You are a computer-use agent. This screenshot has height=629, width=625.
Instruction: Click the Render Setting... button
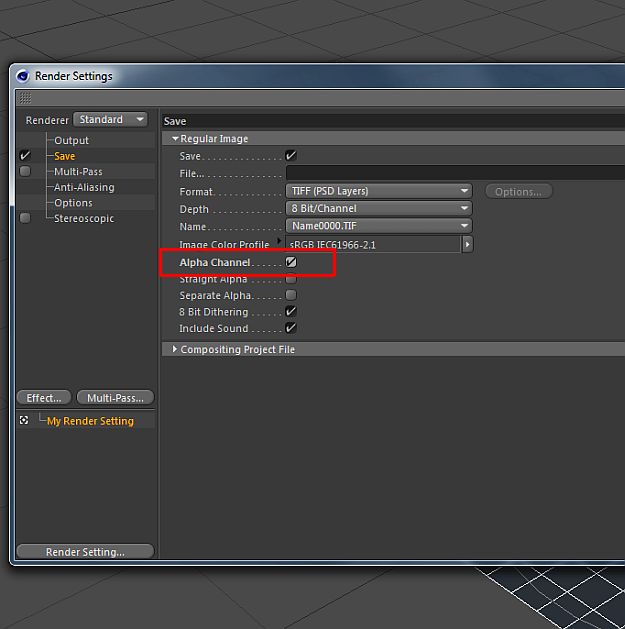85,552
